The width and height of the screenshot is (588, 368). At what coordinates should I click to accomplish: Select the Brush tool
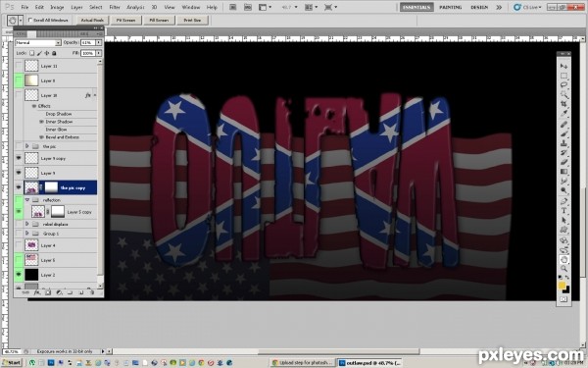click(x=563, y=133)
